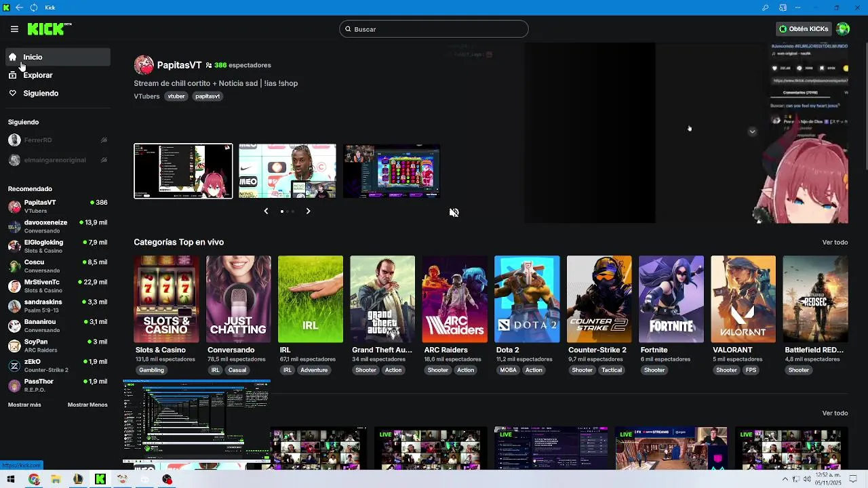Click Ver todo beside Categorías Top
This screenshot has height=488, width=868.
[x=835, y=243]
